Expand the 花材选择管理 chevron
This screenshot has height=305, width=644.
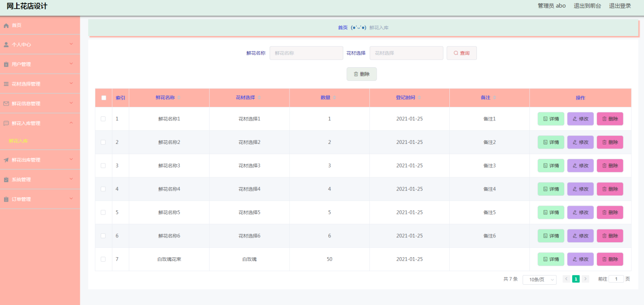point(71,83)
